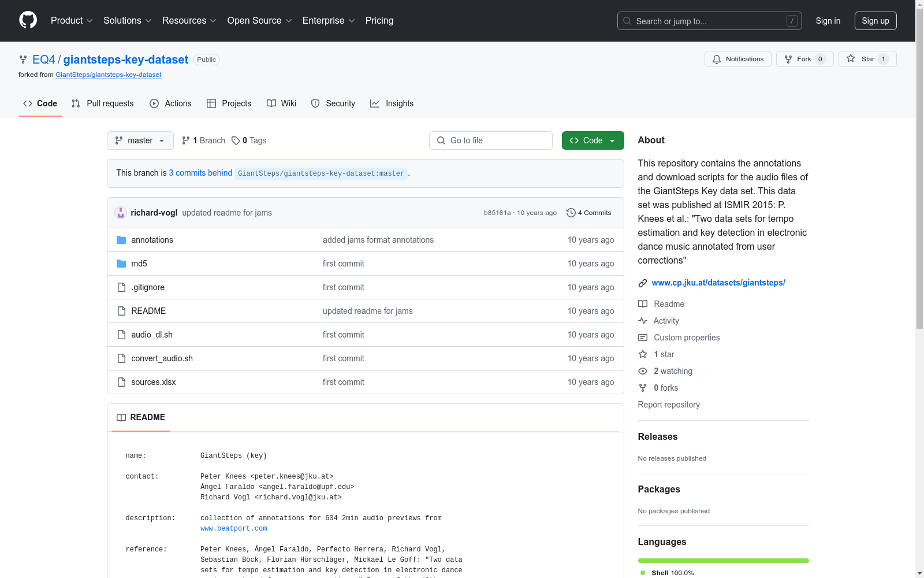
Task: Click the Star icon
Action: click(x=851, y=58)
